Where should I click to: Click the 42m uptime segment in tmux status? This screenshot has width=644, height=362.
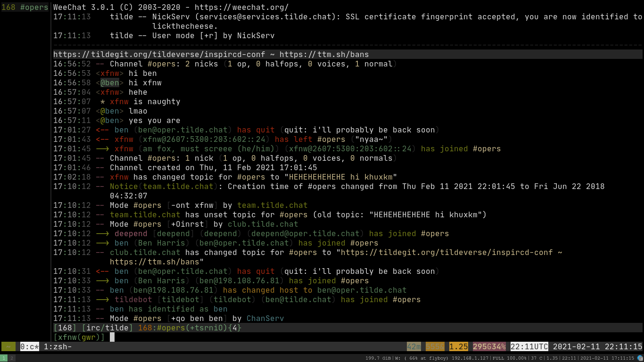414,347
